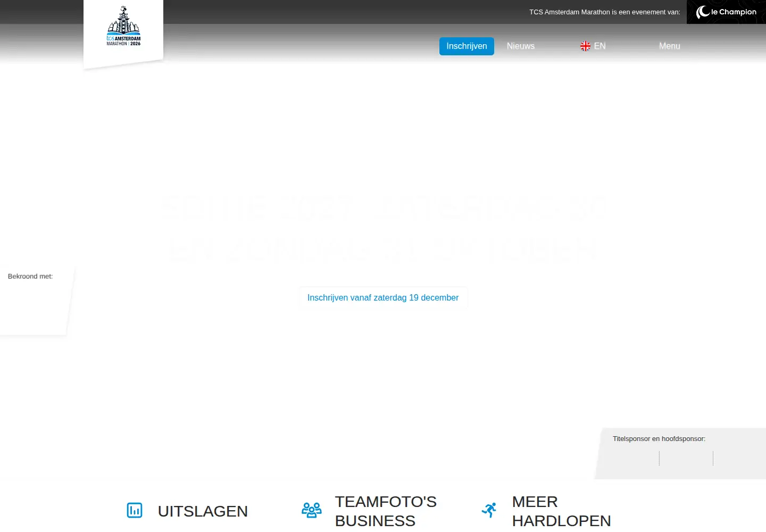Click the blue Inschrijven button
This screenshot has width=766, height=532.
pyautogui.click(x=467, y=46)
